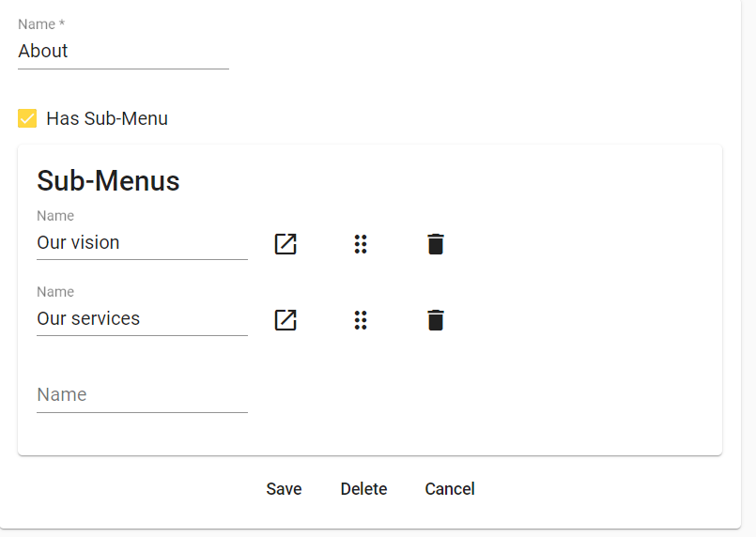This screenshot has width=756, height=537.
Task: Open link editor for Our services
Action: (285, 320)
